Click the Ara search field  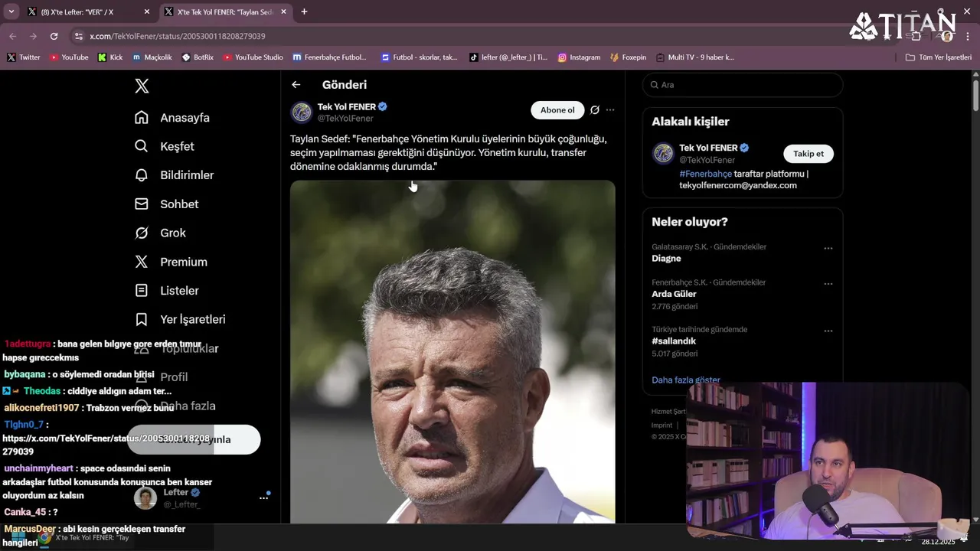(743, 85)
